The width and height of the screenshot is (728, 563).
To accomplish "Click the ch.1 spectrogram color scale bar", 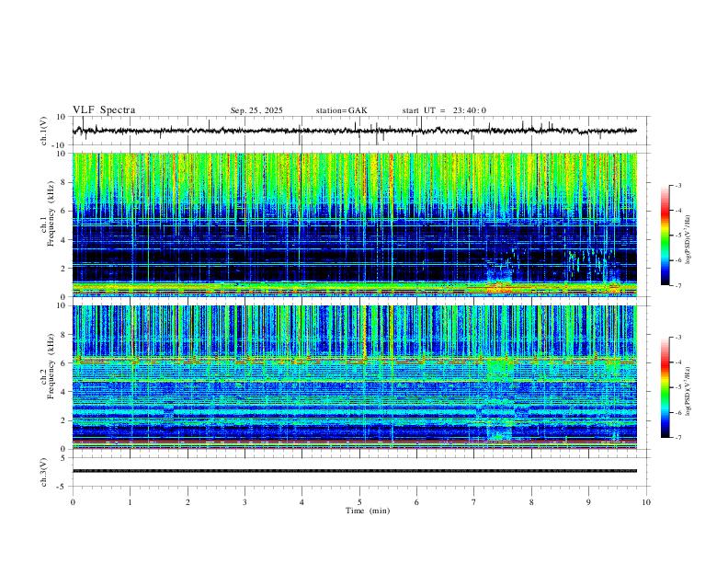I will (x=665, y=236).
